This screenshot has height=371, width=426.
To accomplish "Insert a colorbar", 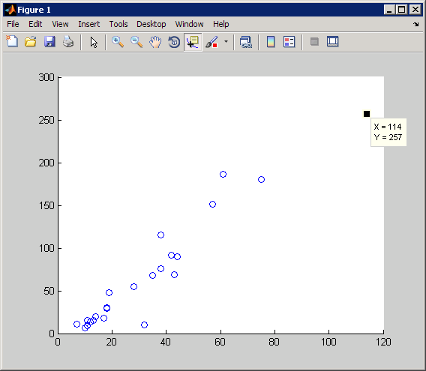I will coord(271,42).
